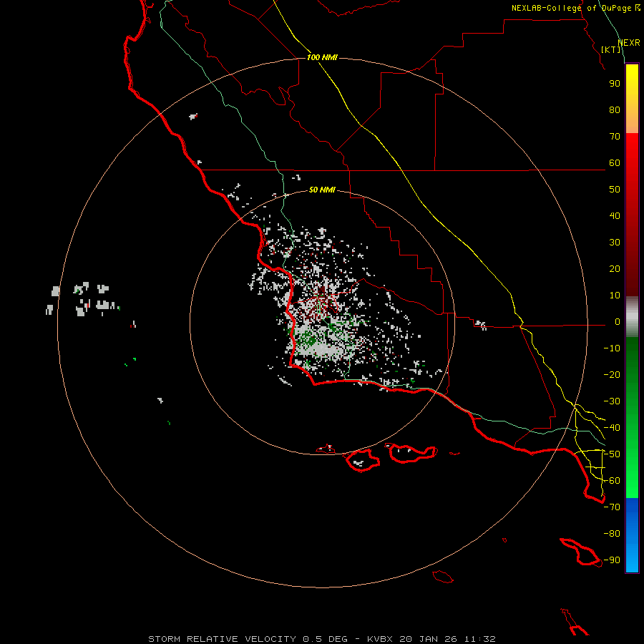The width and height of the screenshot is (644, 644).
Task: Click the "NEXR" label above the scale
Action: (x=629, y=43)
